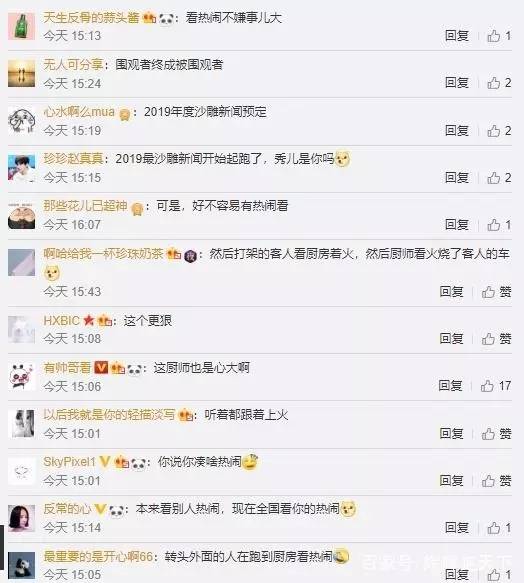Image resolution: width=524 pixels, height=583 pixels.
Task: Open username link 最重要的是开心啊66
Action: point(98,557)
